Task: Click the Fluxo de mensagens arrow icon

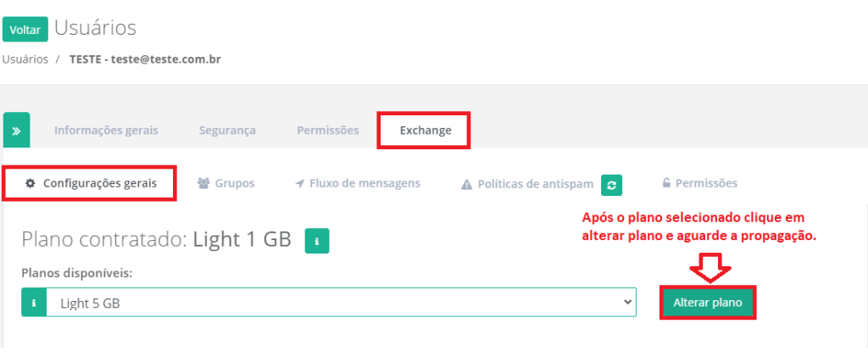Action: 299,183
